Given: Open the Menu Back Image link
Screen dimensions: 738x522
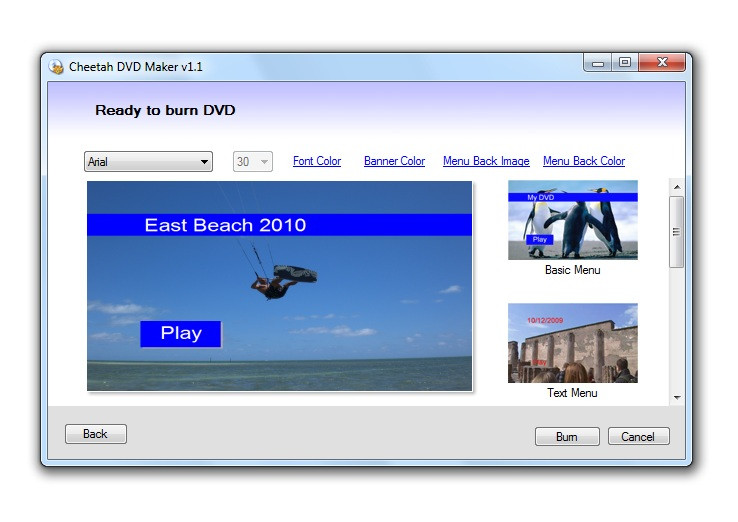Looking at the screenshot, I should (x=486, y=161).
